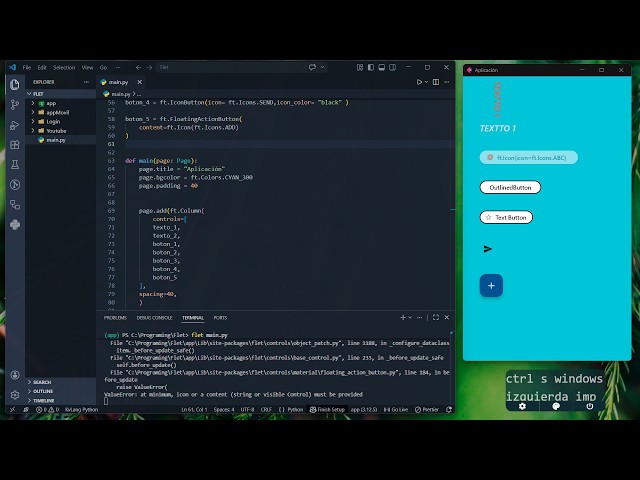Open the Go menu
Screen dimensions: 640x480
coord(103,67)
